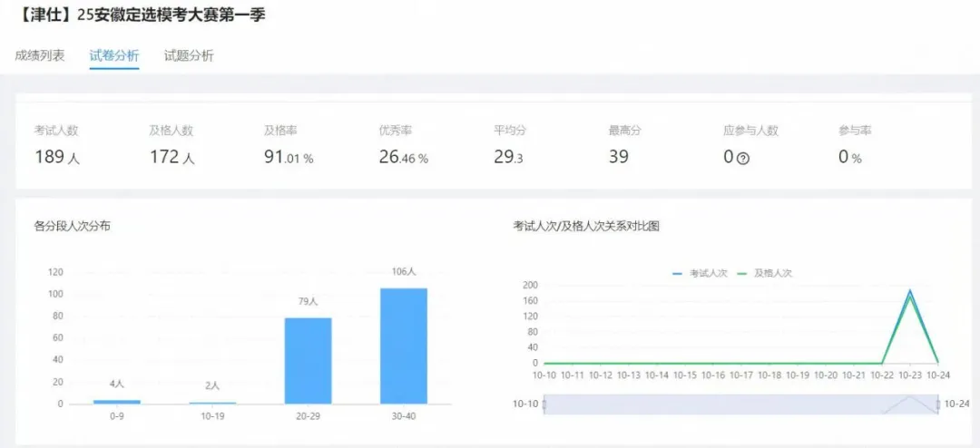
Task: Open the 成绩列表 tab
Action: (40, 55)
